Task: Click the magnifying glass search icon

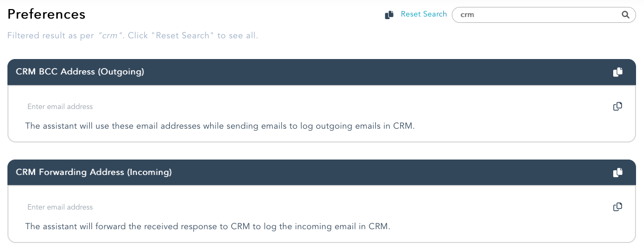Action: (625, 15)
